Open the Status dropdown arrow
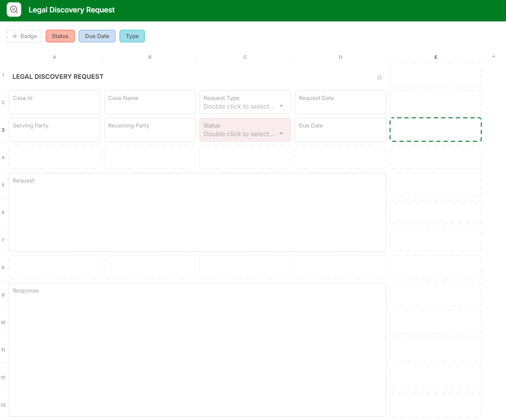The image size is (506, 420). [281, 134]
